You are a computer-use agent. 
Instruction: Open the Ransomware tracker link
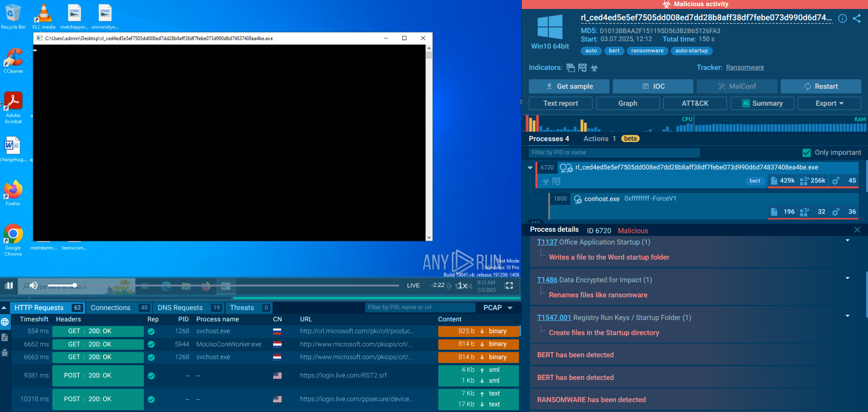(x=745, y=67)
